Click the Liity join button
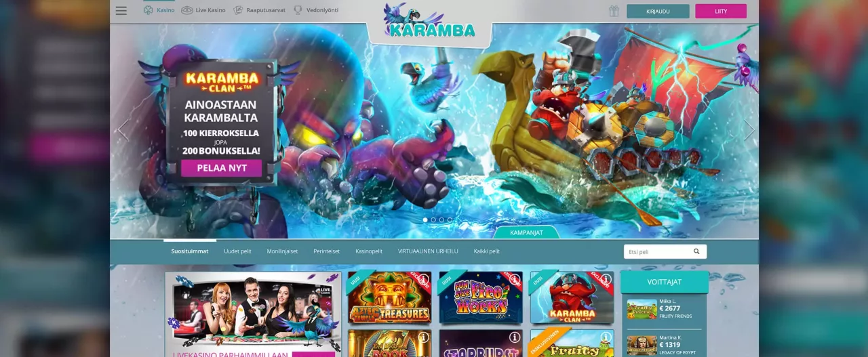 click(721, 11)
